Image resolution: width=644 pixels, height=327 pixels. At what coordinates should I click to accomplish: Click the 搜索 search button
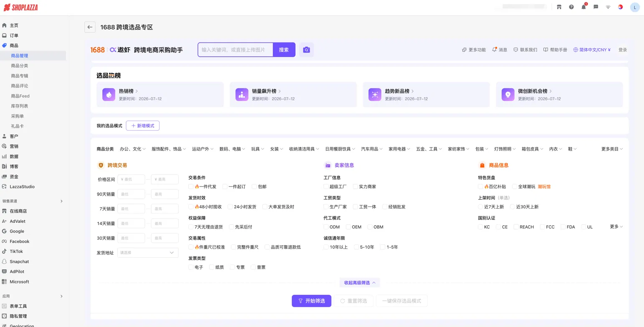click(x=284, y=50)
